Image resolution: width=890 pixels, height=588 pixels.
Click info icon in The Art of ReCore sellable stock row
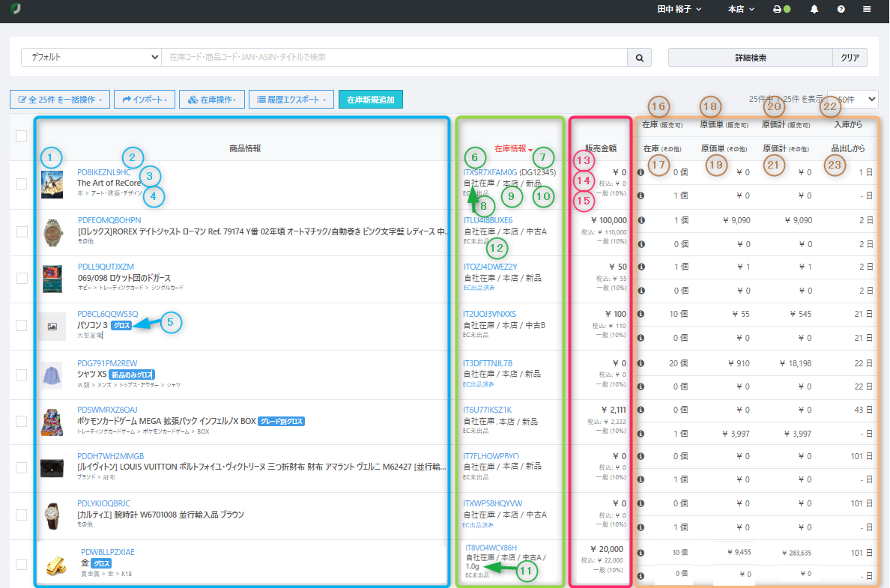pyautogui.click(x=641, y=172)
